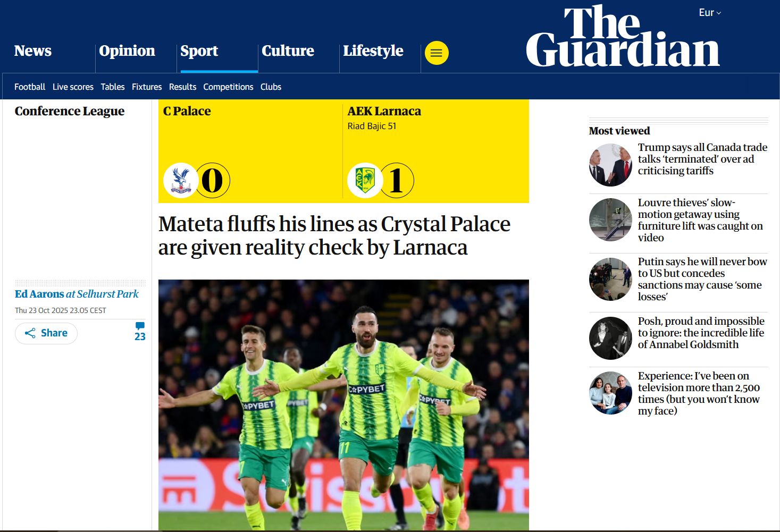Open the Putin sanctions story thumbnail

pyautogui.click(x=610, y=279)
